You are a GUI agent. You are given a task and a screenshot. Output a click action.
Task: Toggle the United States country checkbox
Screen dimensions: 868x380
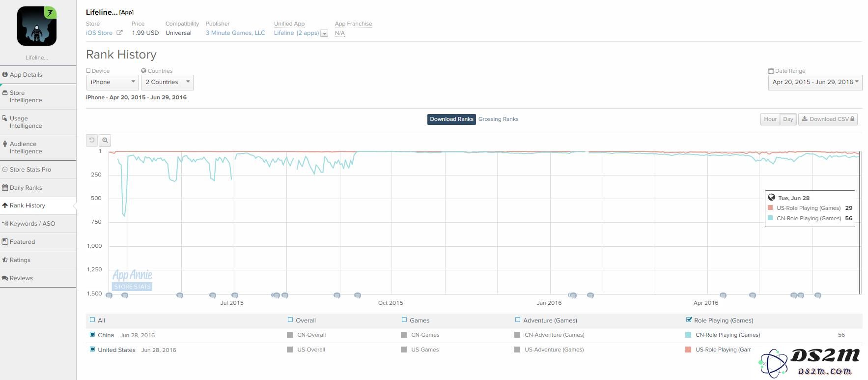[x=92, y=349]
